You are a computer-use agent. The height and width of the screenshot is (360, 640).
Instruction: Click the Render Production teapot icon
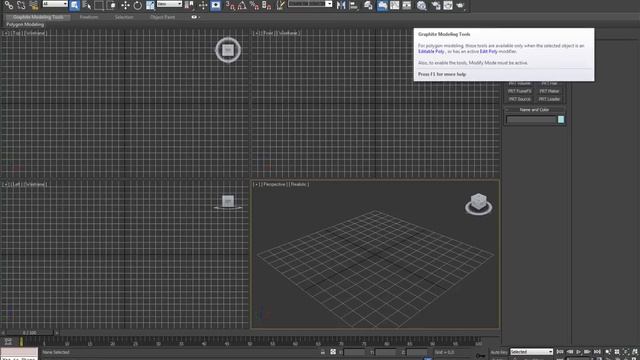click(x=460, y=5)
